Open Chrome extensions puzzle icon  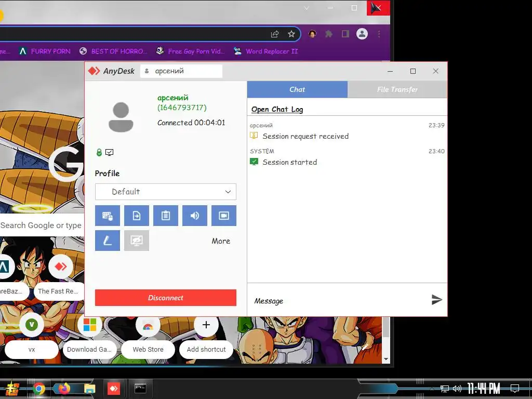pos(329,34)
